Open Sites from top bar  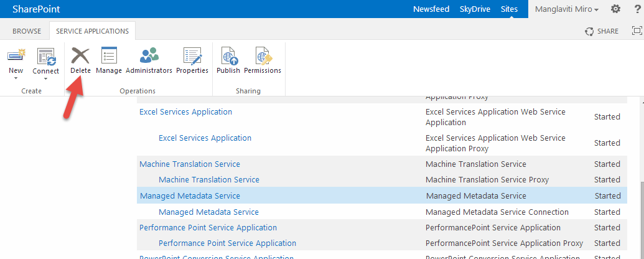509,9
